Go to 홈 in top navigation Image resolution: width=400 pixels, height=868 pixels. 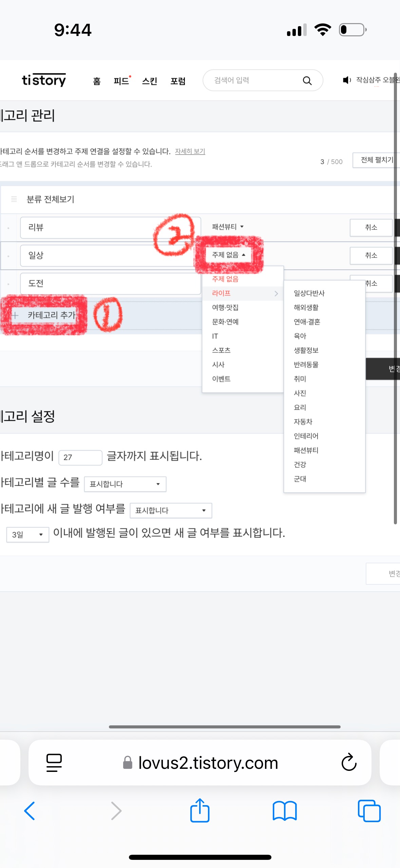point(97,81)
